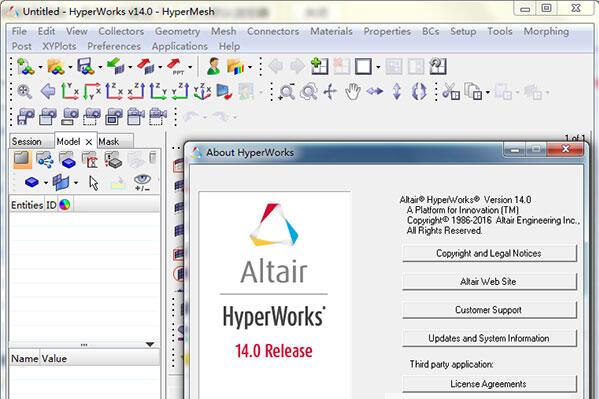Set XZ Left Plane view icon
Viewport: 599px width, 399px height.
(114, 92)
